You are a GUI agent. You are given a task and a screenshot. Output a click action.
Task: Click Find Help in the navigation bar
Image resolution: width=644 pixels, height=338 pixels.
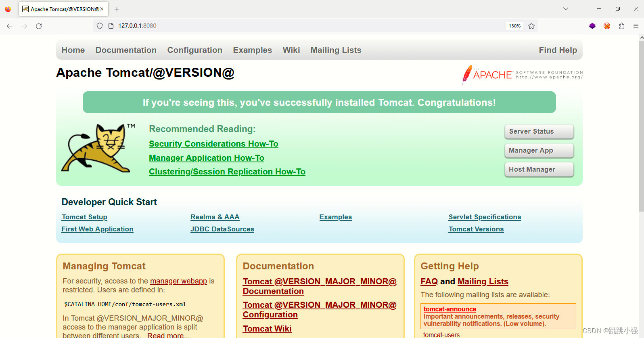(x=558, y=50)
